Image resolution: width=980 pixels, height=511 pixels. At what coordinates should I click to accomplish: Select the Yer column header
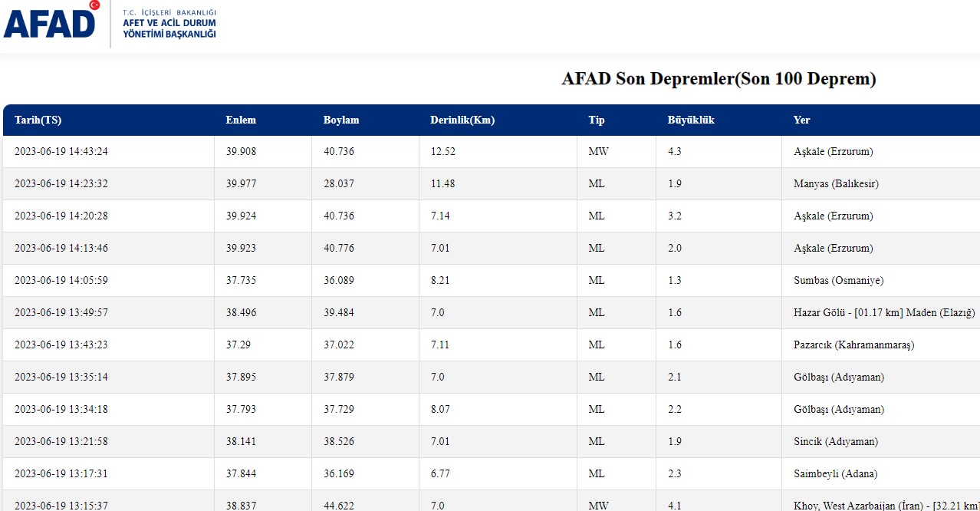point(801,120)
